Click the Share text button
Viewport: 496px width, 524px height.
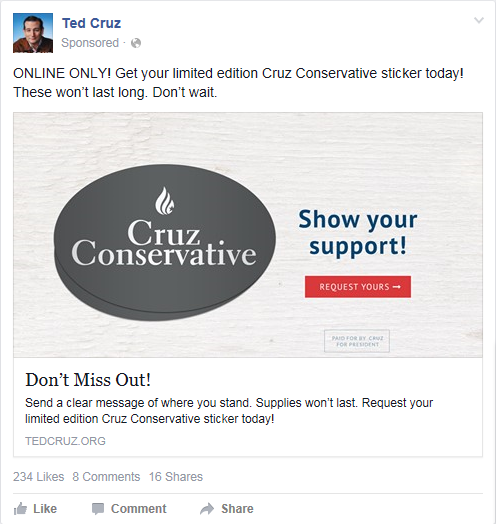(237, 509)
